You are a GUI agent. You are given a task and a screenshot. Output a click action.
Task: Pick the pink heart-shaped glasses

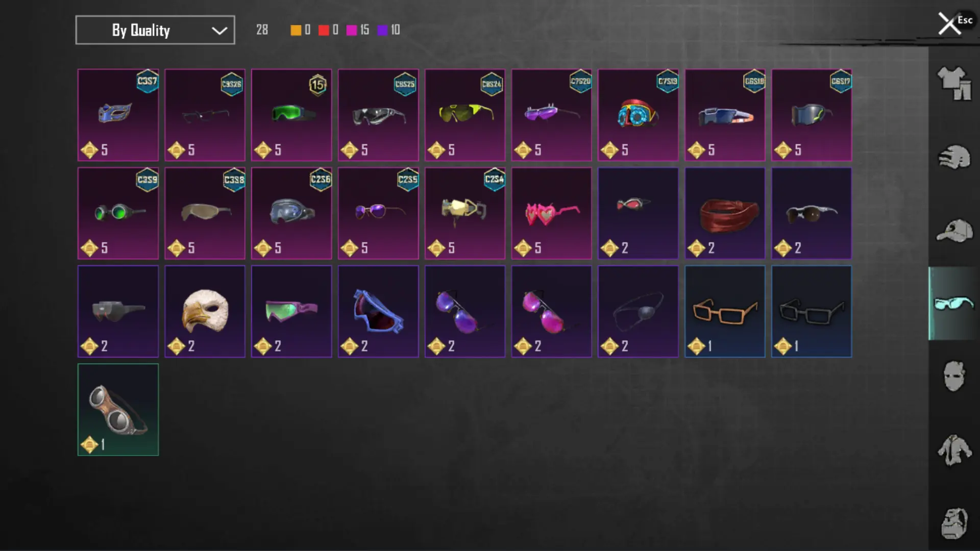point(551,213)
